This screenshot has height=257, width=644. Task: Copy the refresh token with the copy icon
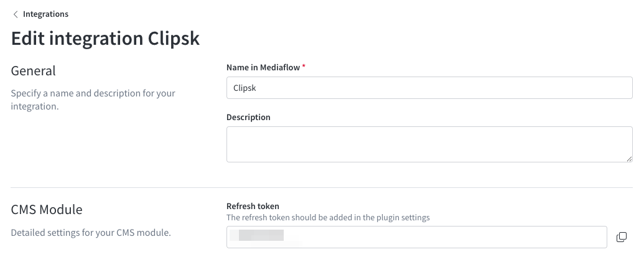pyautogui.click(x=622, y=237)
